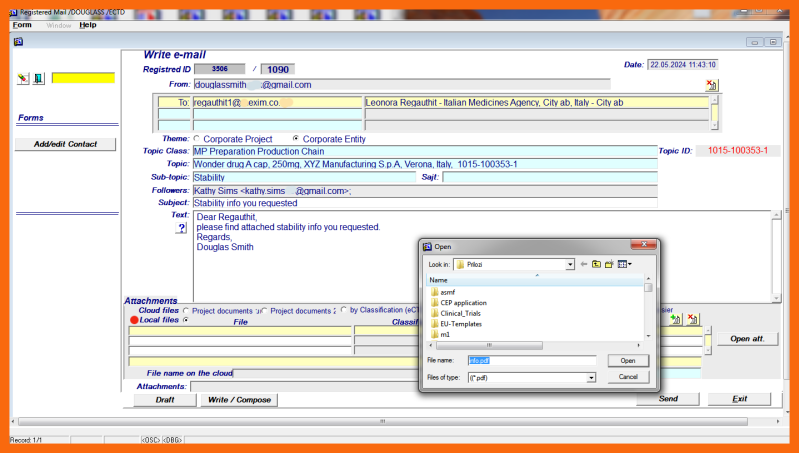Expand the Look in folder dropdown

coord(569,264)
